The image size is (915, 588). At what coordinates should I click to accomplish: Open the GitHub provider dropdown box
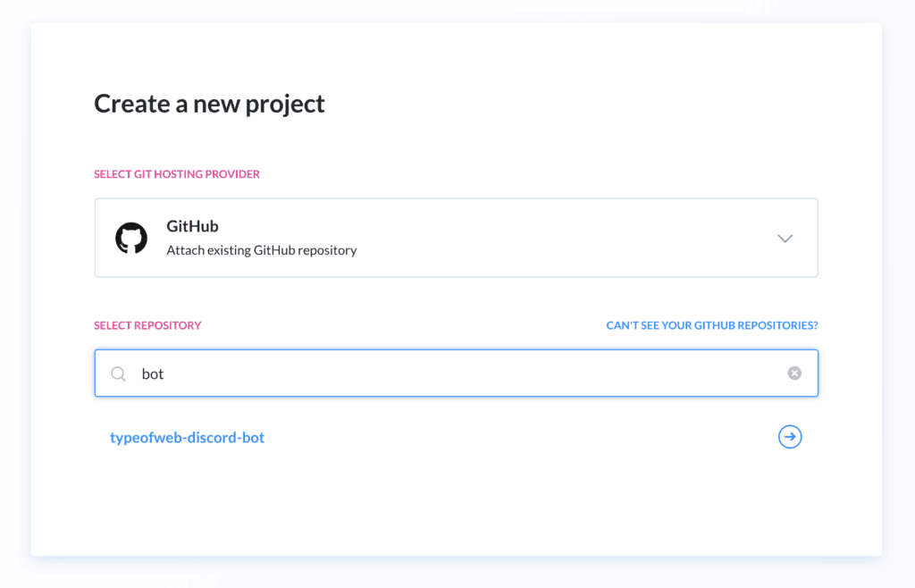click(x=457, y=238)
